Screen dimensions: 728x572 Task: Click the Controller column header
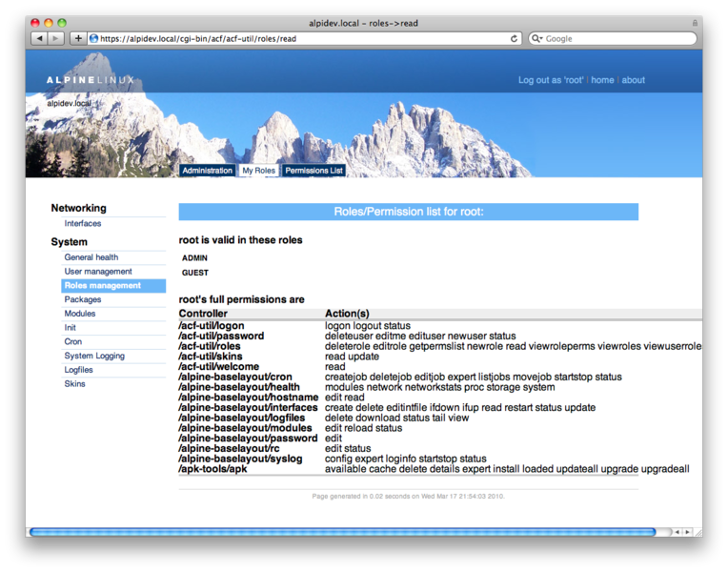coord(203,314)
